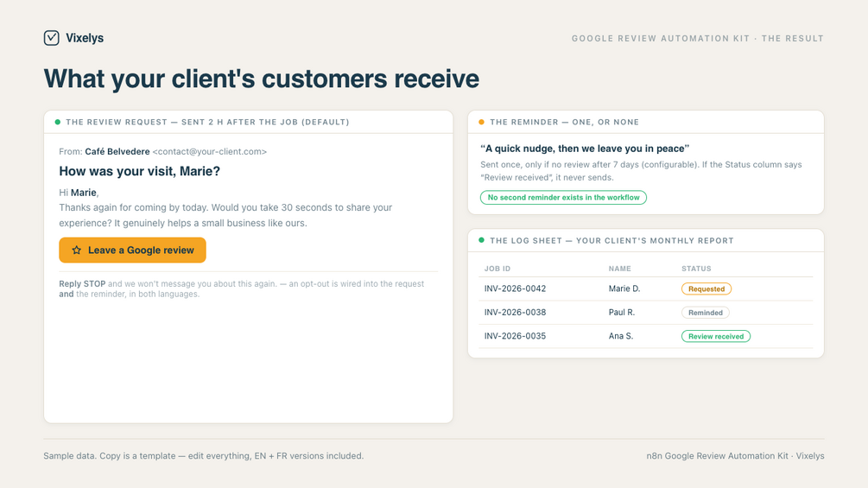
Task: Select the INV-2026-0042 job row
Action: point(645,288)
